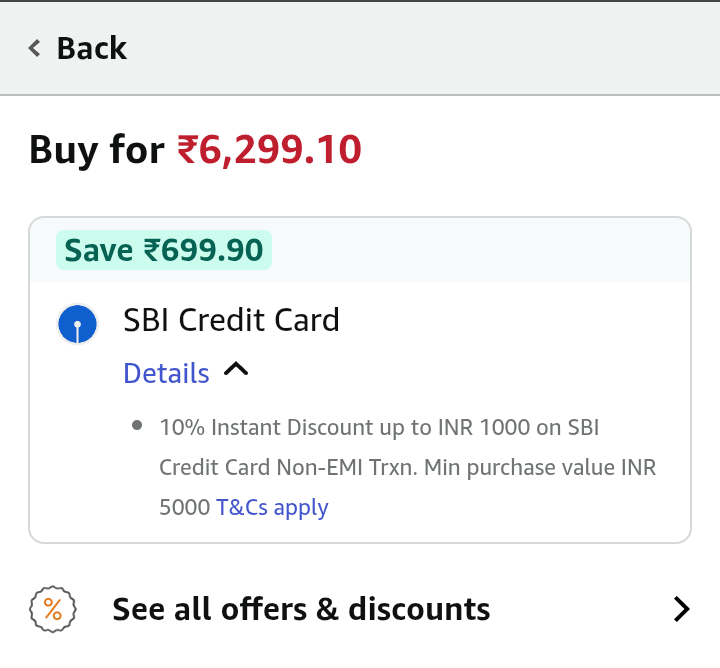The width and height of the screenshot is (720, 668).
Task: Click the percent offers badge icon
Action: coord(53,609)
